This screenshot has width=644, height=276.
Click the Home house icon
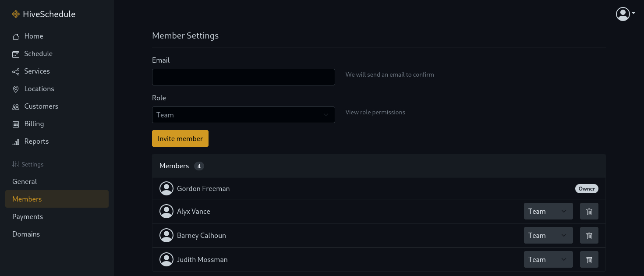pyautogui.click(x=16, y=36)
